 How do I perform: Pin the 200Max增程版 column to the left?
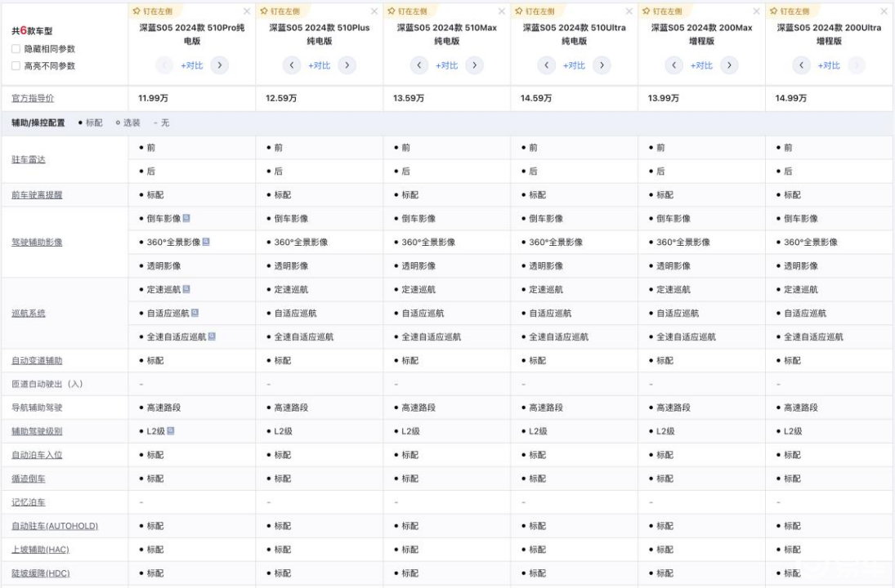(x=662, y=11)
